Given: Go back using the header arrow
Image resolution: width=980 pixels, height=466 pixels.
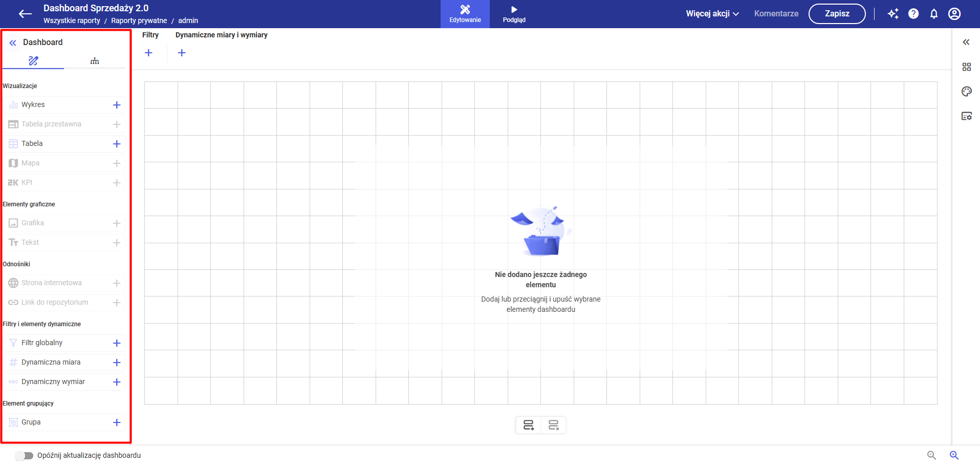Looking at the screenshot, I should point(25,14).
